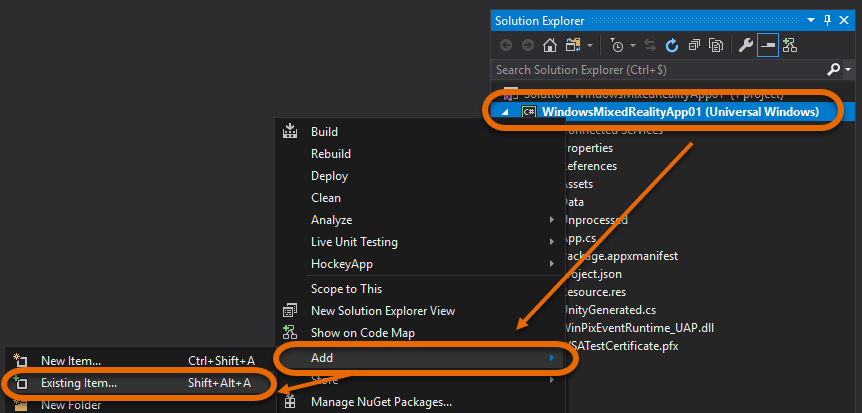Click the Pending Changes Filter clock icon
The height and width of the screenshot is (413, 862).
click(616, 45)
